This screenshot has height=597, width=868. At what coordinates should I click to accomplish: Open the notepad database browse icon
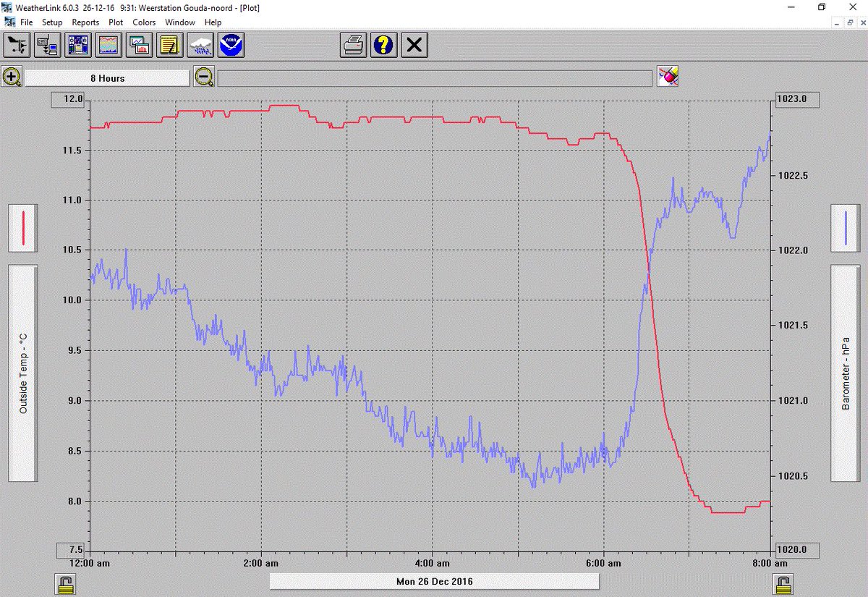coord(169,45)
